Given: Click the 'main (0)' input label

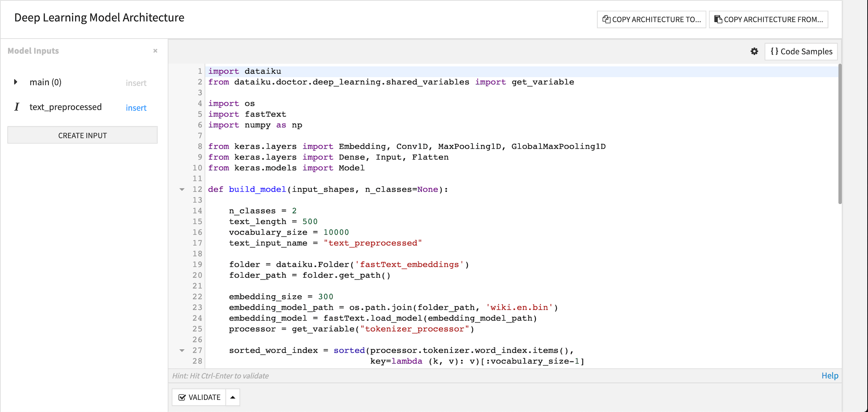Looking at the screenshot, I should tap(45, 82).
